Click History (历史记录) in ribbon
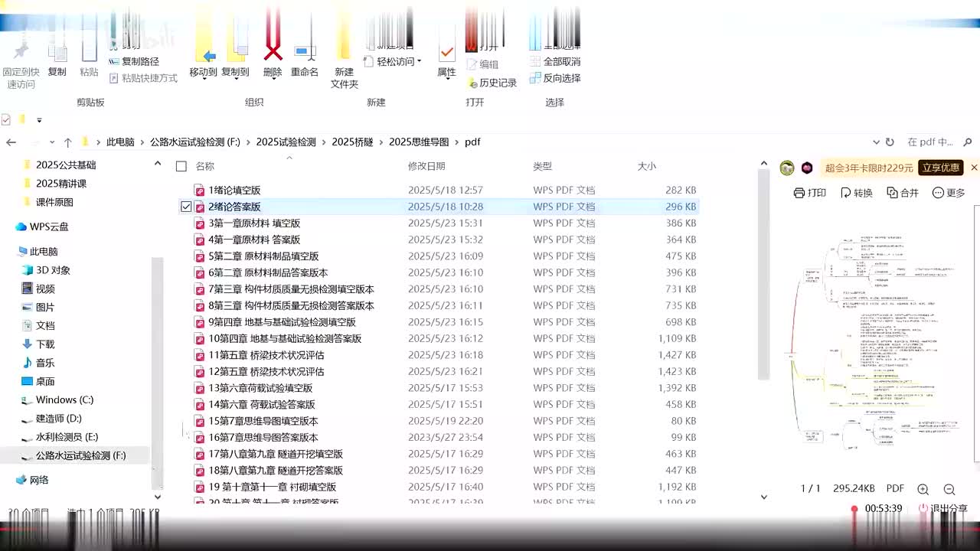This screenshot has height=551, width=980. pos(492,83)
